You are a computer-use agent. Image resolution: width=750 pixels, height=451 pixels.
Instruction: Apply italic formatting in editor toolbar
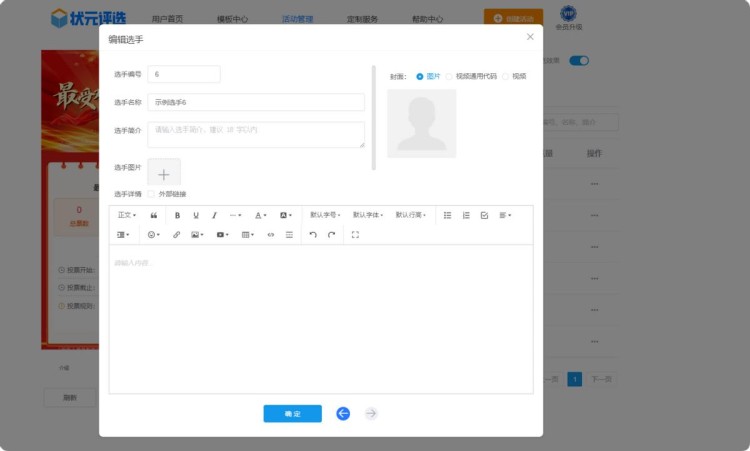214,215
